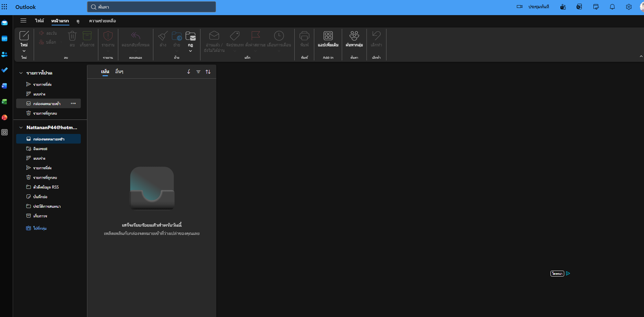Open the message list sort arrows
644x317 pixels.
coord(208,72)
